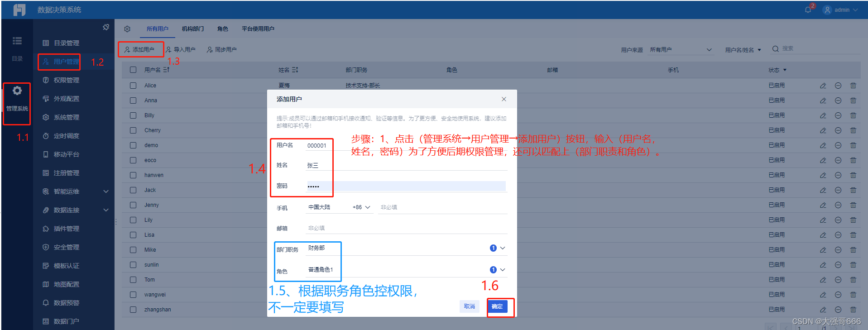Edit user Lily with pencil icon
The height and width of the screenshot is (330, 868).
(x=823, y=220)
